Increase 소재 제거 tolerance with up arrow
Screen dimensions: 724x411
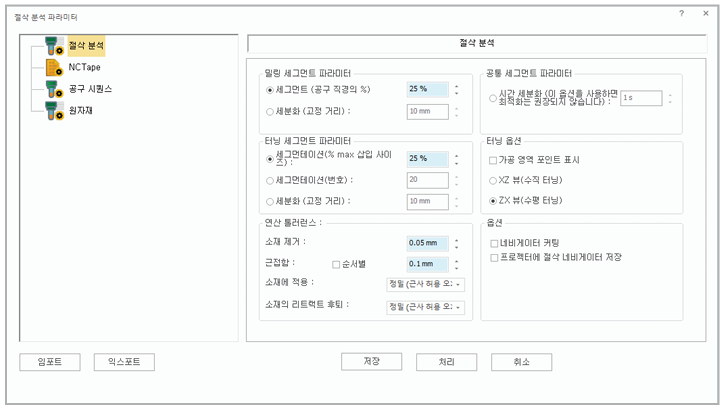tap(457, 239)
